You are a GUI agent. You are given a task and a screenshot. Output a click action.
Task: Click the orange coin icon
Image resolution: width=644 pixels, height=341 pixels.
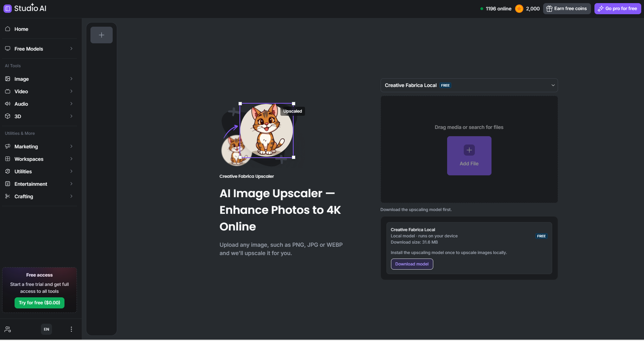pos(519,9)
